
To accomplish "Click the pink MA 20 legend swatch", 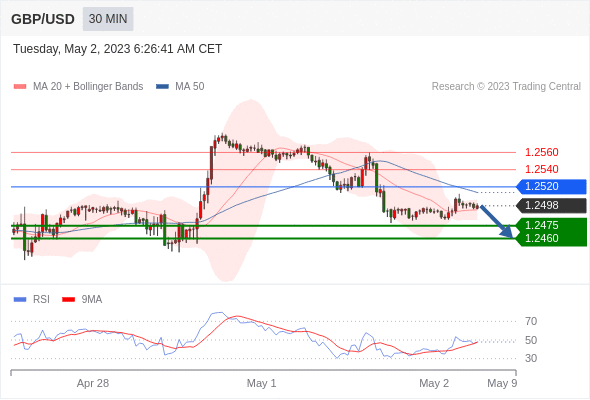I will (x=20, y=87).
